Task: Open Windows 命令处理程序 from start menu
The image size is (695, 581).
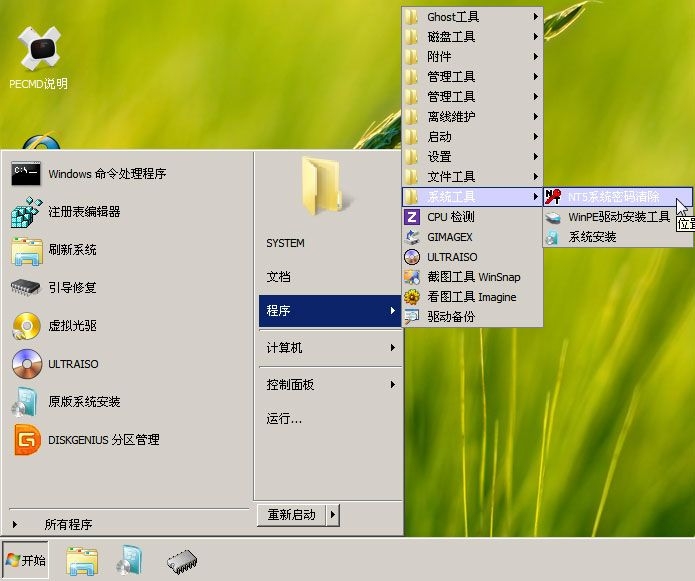Action: pyautogui.click(x=106, y=174)
